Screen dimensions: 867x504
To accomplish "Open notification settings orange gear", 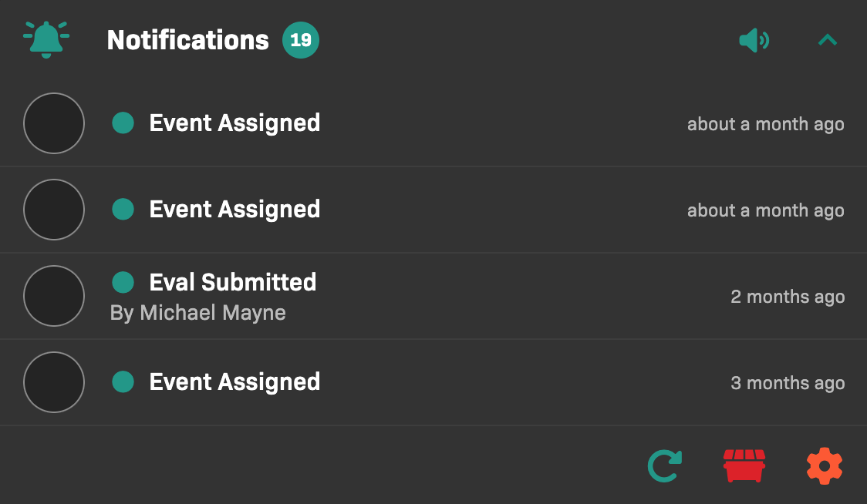I will click(x=824, y=466).
